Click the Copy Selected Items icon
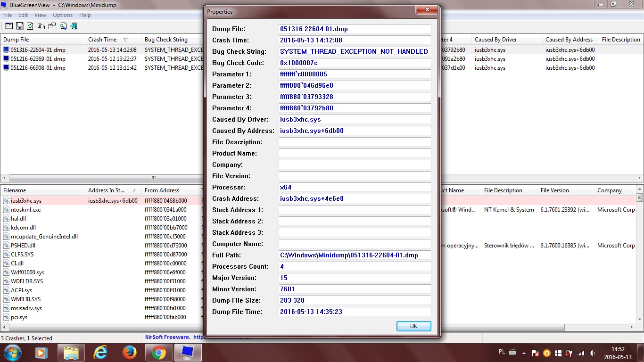Image resolution: width=644 pixels, height=362 pixels. pyautogui.click(x=41, y=26)
